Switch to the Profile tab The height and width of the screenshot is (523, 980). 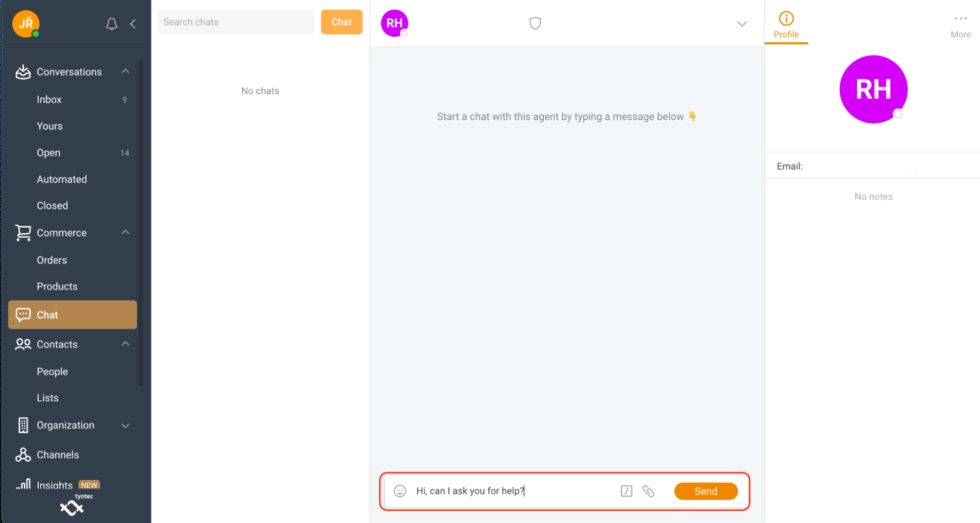pos(786,26)
